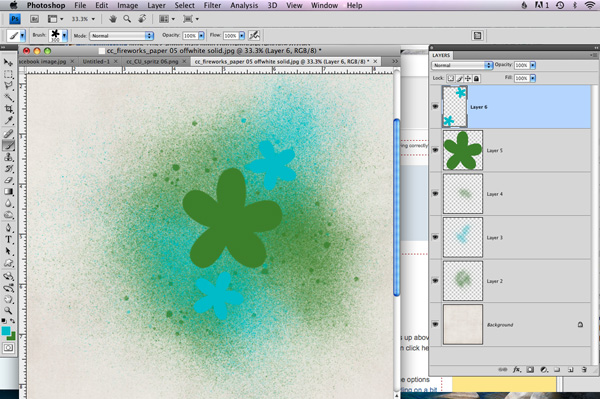Open the brush Opacity slider arrow
Viewport: 600px width, 399px height.
tap(201, 36)
